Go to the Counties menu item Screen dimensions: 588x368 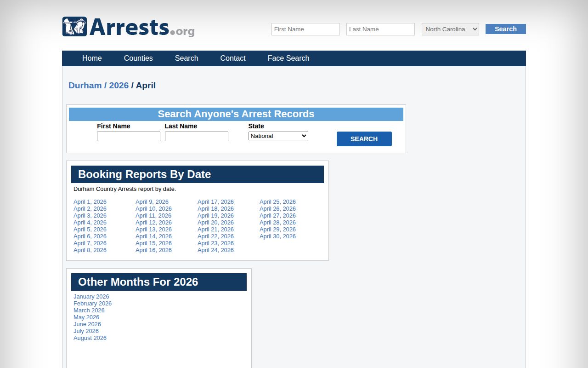138,58
